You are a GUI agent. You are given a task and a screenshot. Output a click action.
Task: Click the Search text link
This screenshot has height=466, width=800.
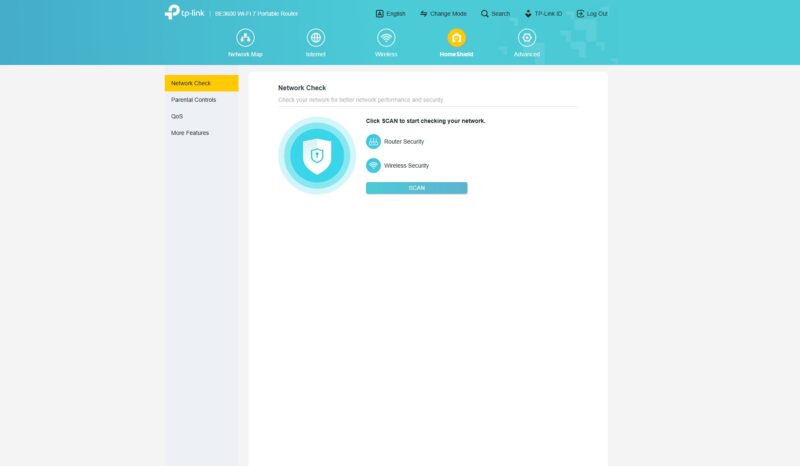pos(501,14)
